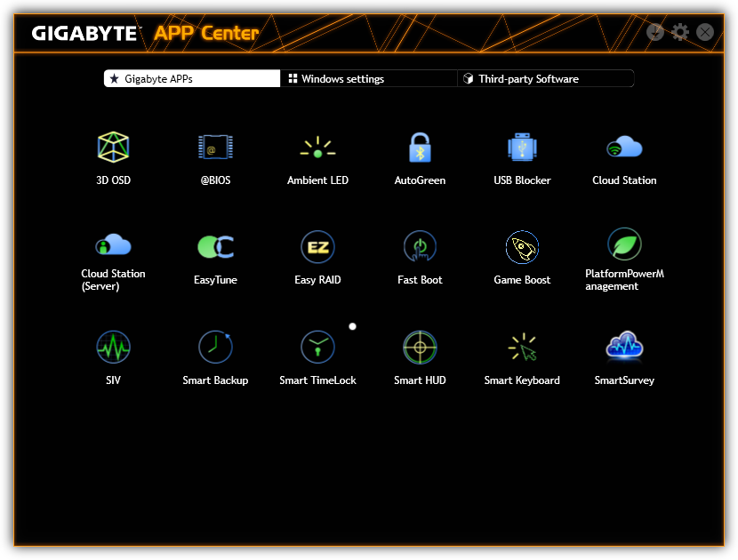This screenshot has width=738, height=560.
Task: Launch Fast Boot power icon
Action: coord(420,246)
